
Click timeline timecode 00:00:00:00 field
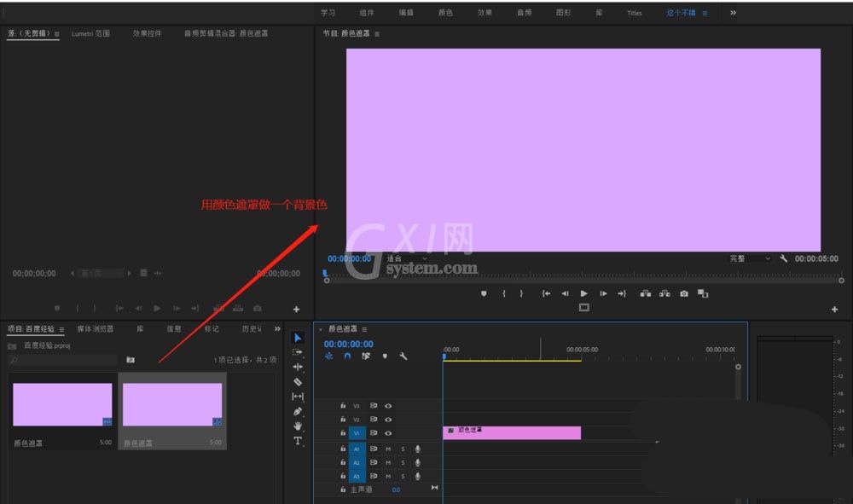click(x=349, y=345)
